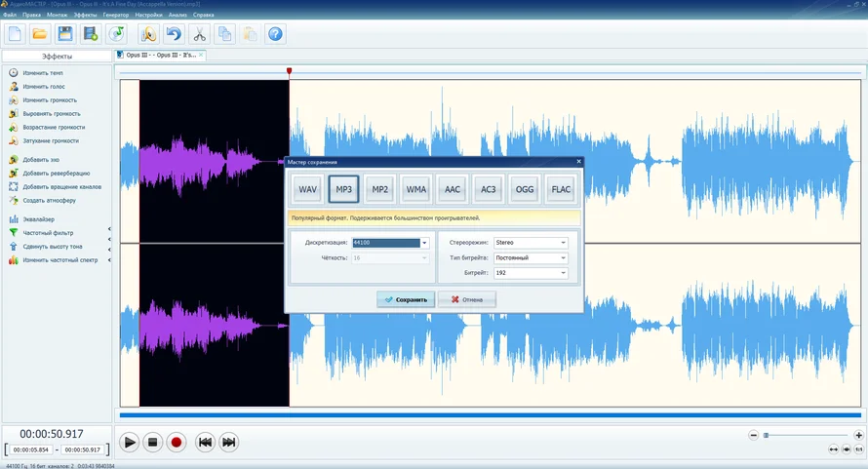Screen dimensions: 868x469
Task: Jump to the start of the track
Action: 205,443
